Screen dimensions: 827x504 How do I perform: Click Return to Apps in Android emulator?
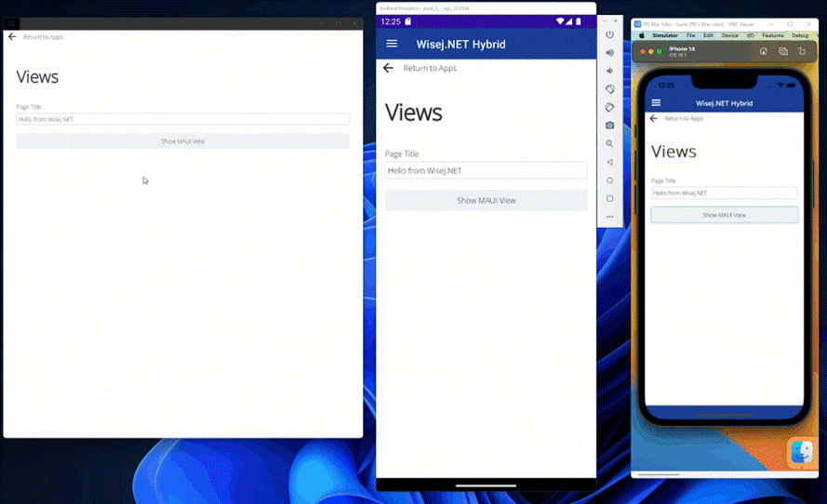click(x=430, y=68)
